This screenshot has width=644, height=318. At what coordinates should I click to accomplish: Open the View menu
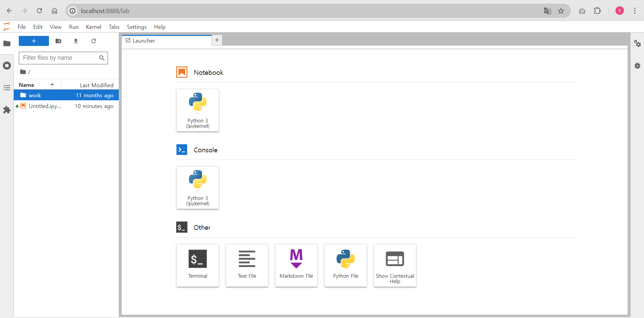pos(56,27)
